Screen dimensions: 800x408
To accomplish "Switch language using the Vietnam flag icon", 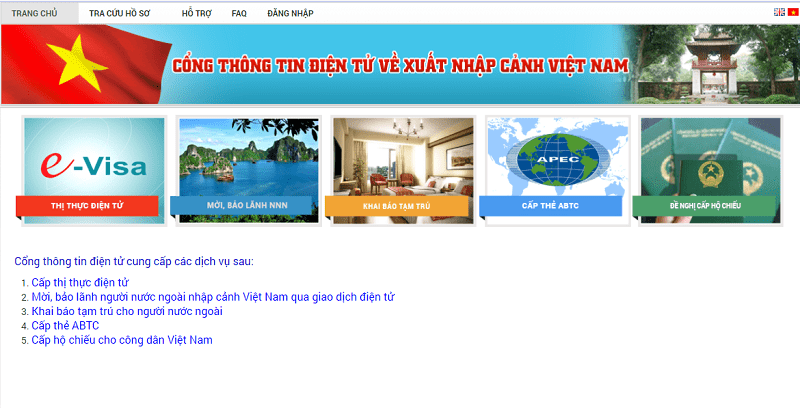I will click(792, 12).
